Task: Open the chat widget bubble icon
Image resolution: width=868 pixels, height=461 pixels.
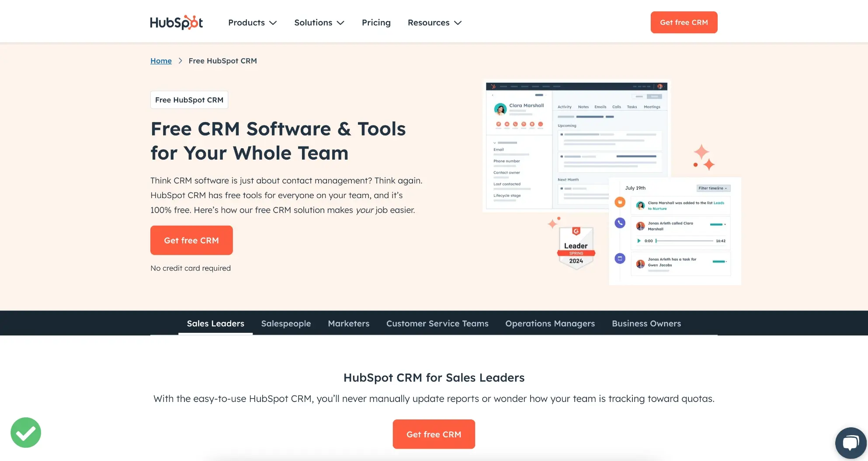Action: (851, 443)
